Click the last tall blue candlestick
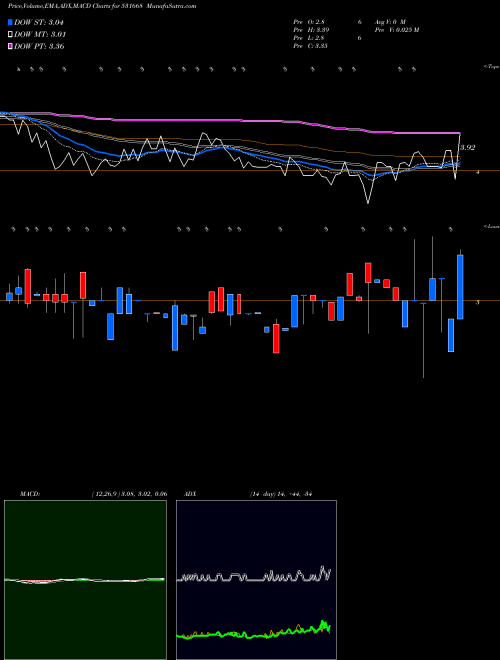Screen dimensions: 500x660 click(460, 287)
